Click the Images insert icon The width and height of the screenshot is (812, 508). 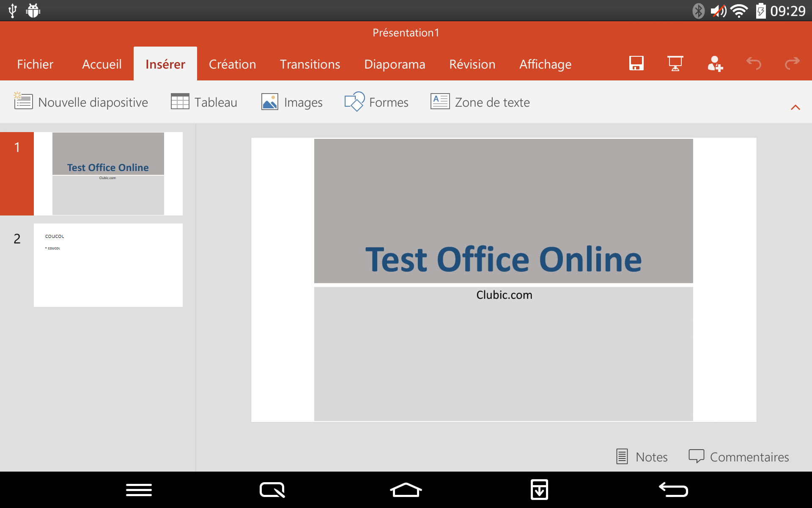point(269,102)
